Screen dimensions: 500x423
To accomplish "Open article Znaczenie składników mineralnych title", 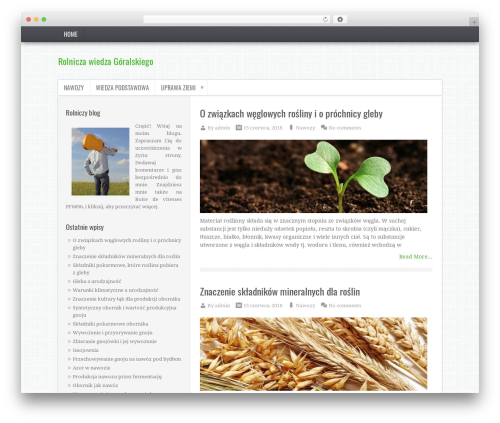I will pos(280,292).
